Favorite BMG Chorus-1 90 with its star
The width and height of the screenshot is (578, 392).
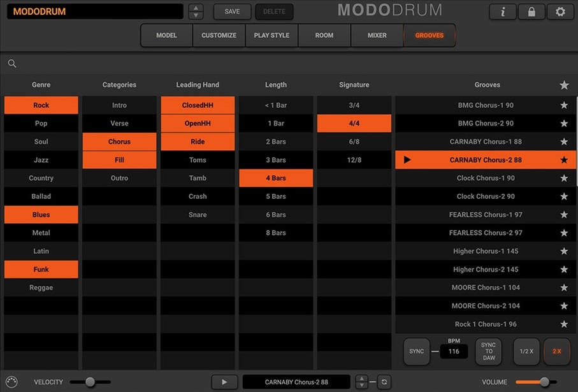(564, 105)
